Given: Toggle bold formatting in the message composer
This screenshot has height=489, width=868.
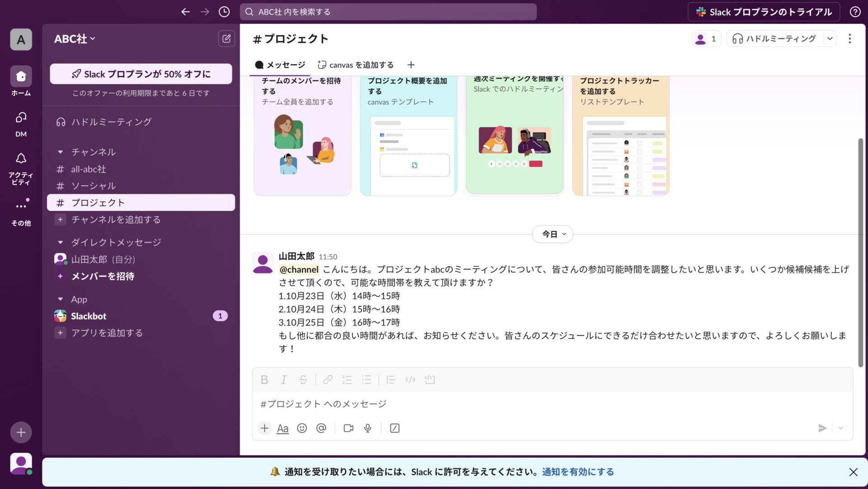Looking at the screenshot, I should pyautogui.click(x=264, y=380).
